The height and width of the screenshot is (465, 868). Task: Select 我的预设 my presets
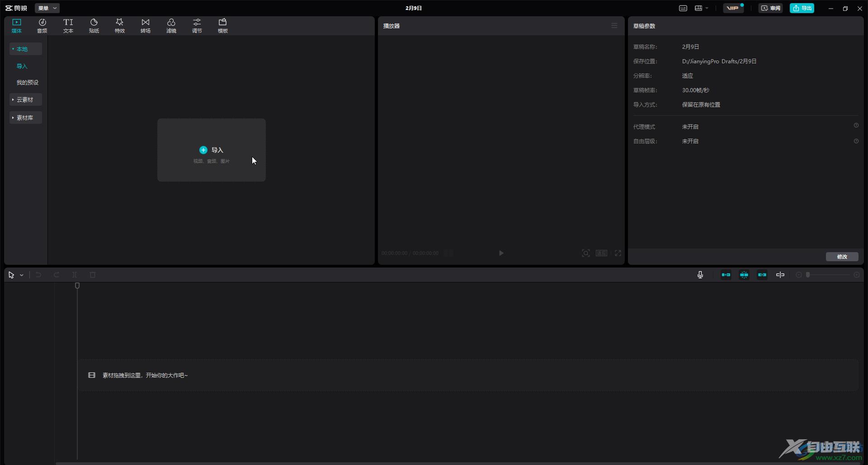[x=28, y=82]
